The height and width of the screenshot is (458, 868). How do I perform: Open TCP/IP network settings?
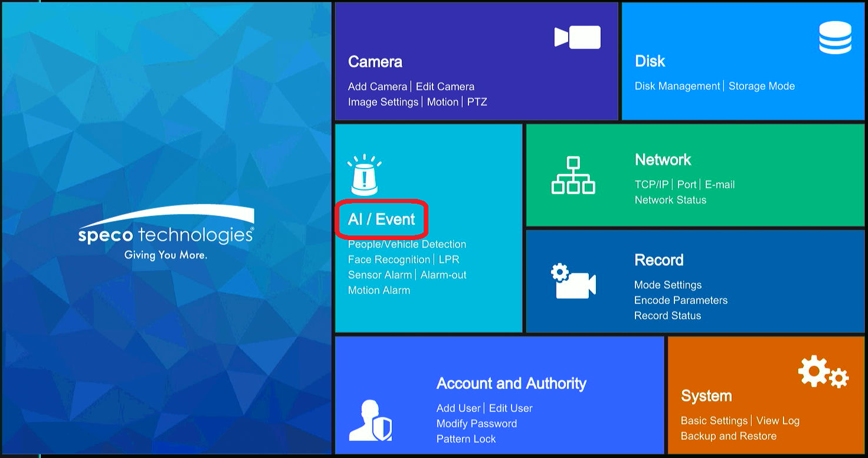[651, 184]
